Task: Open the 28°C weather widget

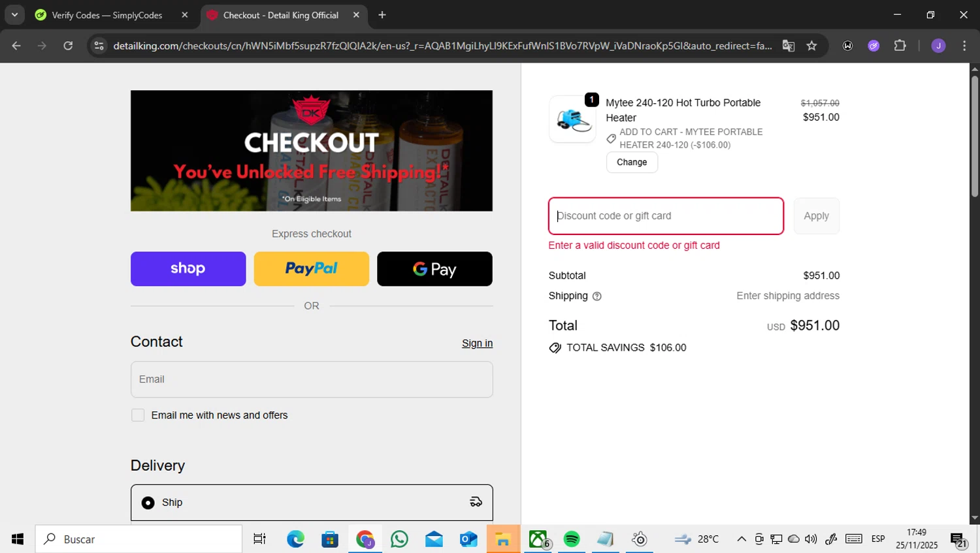Action: pos(696,539)
